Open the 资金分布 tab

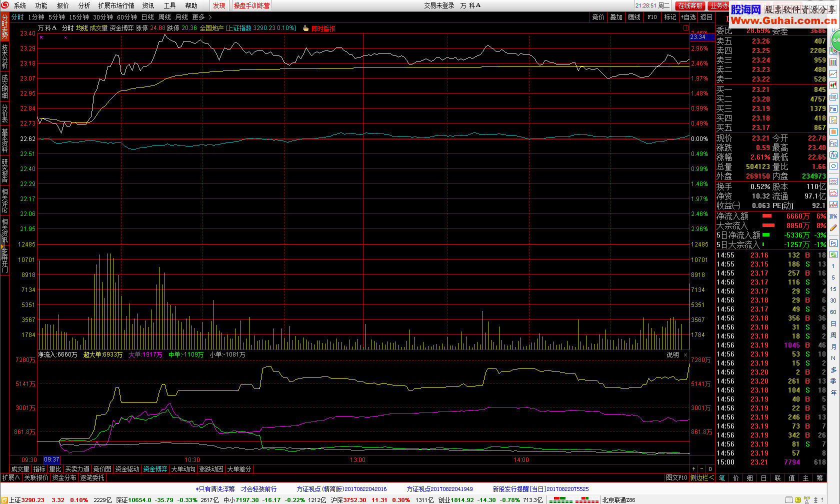coord(64,477)
